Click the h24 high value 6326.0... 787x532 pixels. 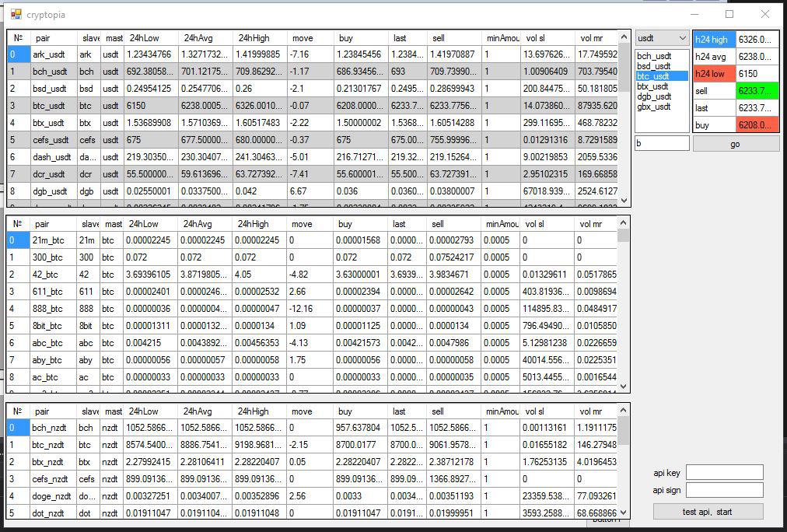(x=757, y=40)
